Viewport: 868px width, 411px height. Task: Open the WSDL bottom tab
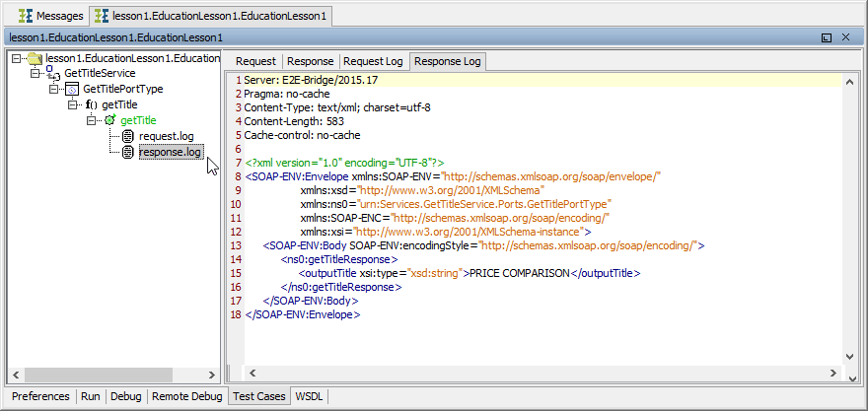point(309,396)
